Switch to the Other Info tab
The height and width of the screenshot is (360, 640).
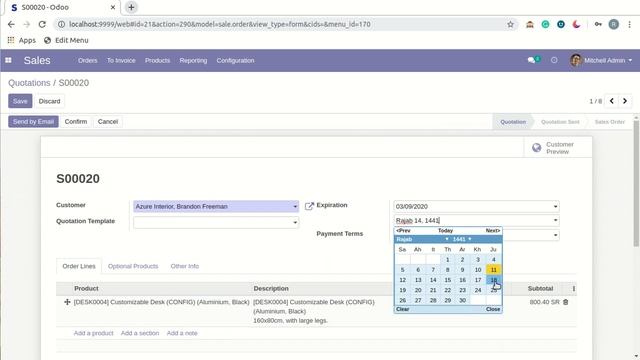click(x=184, y=266)
